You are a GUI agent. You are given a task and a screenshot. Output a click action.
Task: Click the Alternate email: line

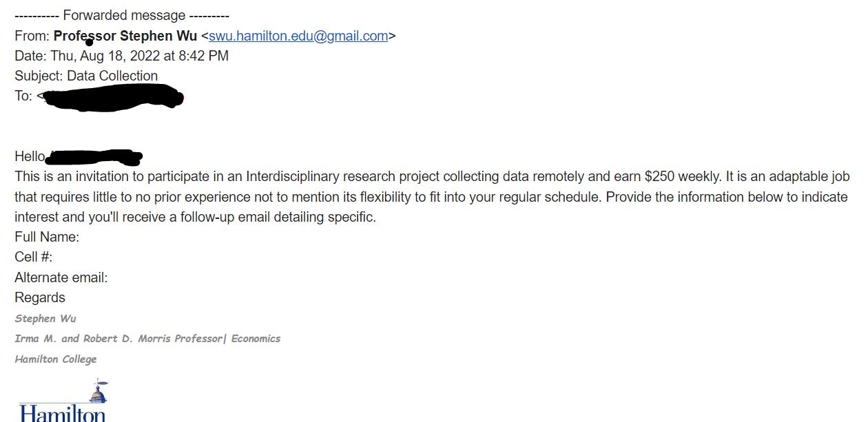click(x=61, y=277)
